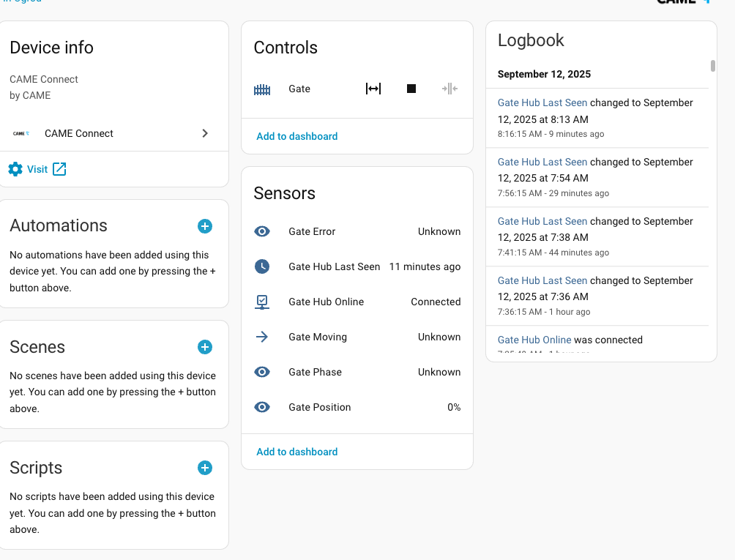
Task: Click the Gate Error eye icon
Action: tap(262, 231)
